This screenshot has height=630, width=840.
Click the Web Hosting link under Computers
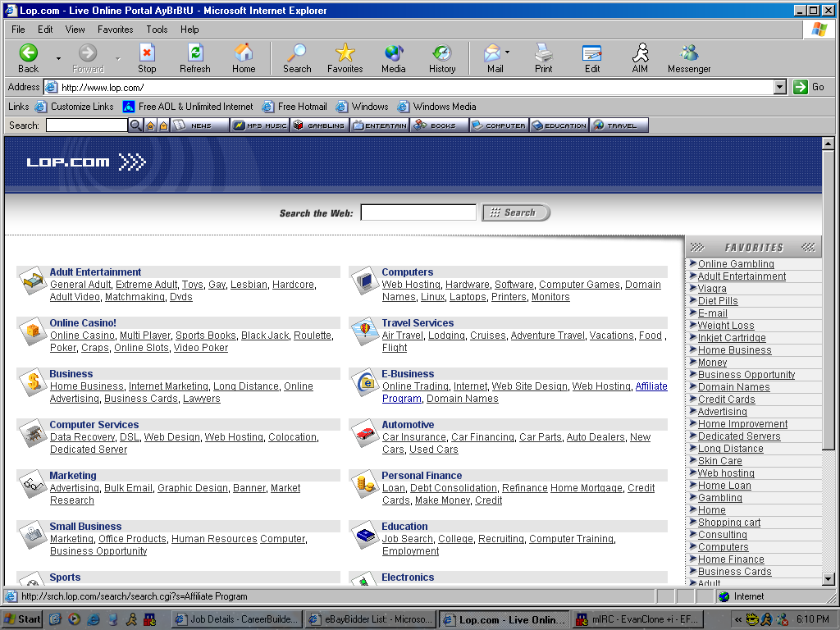(x=411, y=285)
